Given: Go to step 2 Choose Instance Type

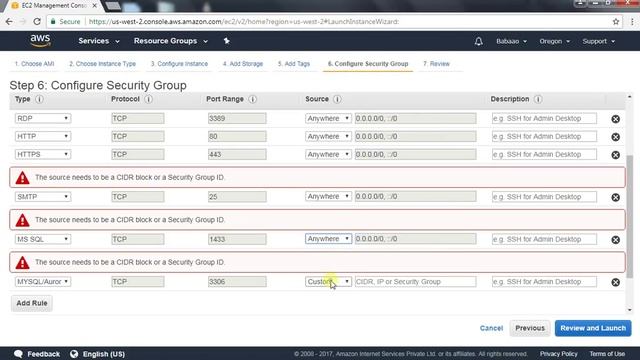Looking at the screenshot, I should tap(102, 64).
